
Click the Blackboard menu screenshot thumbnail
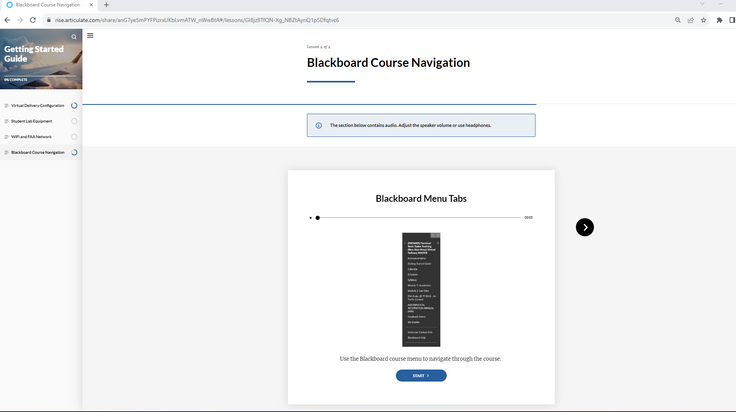421,290
